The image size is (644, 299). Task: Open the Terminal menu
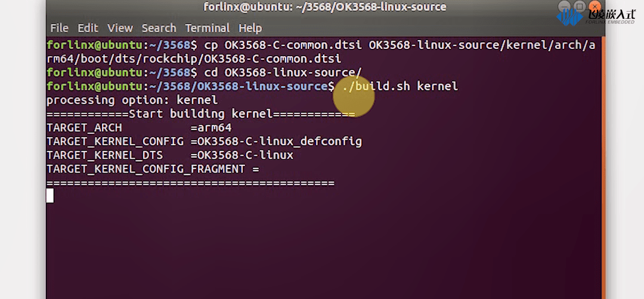click(x=207, y=28)
